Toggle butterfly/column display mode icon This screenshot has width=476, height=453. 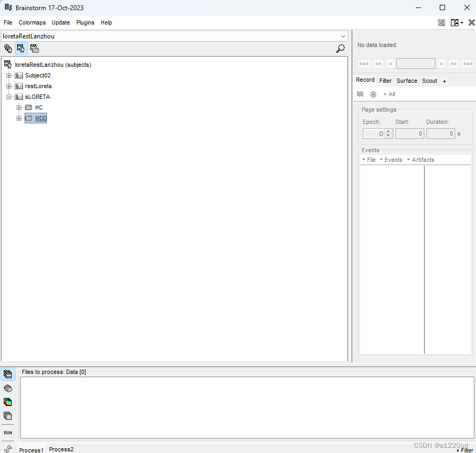360,94
